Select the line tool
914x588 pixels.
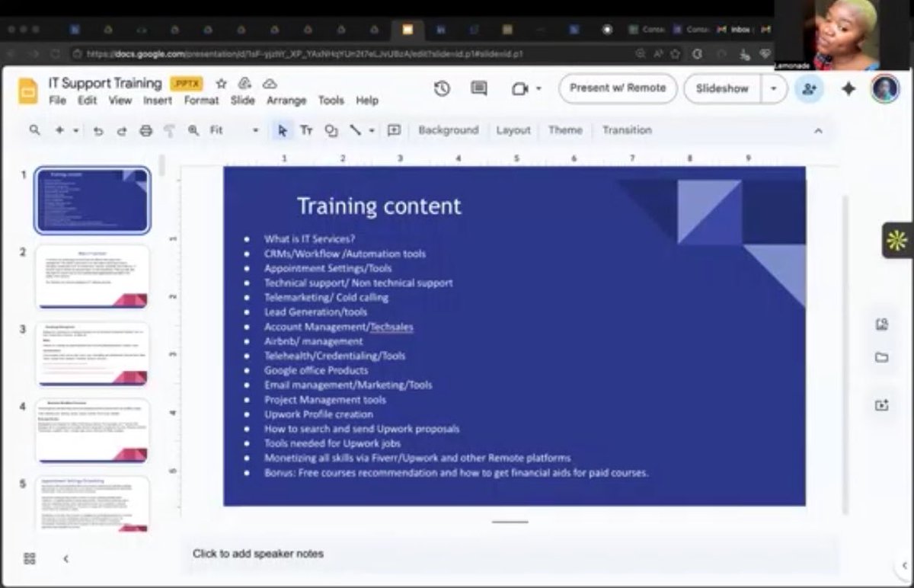pos(355,130)
